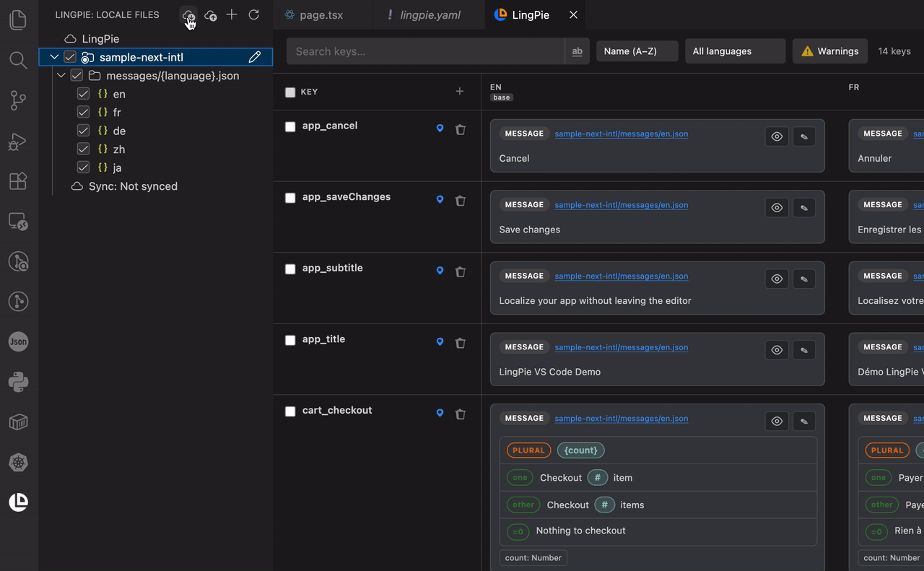Delete the app_cancel key
Screen dimensions: 924x571
(460, 129)
